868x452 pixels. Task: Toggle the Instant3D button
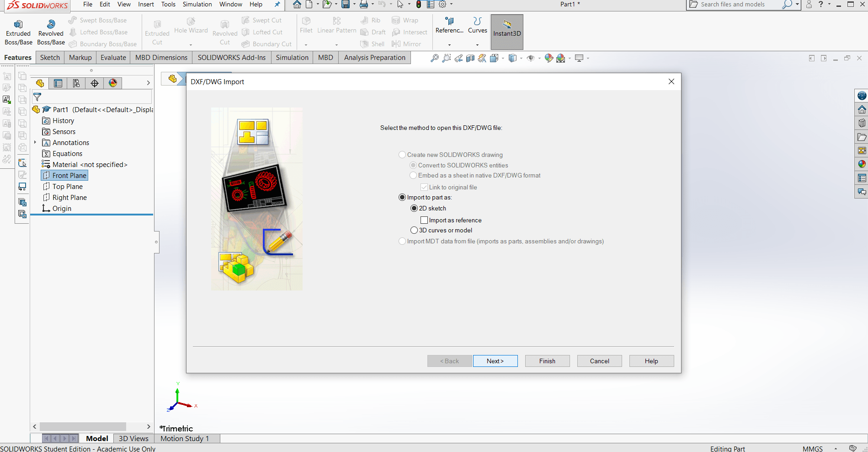coord(507,32)
